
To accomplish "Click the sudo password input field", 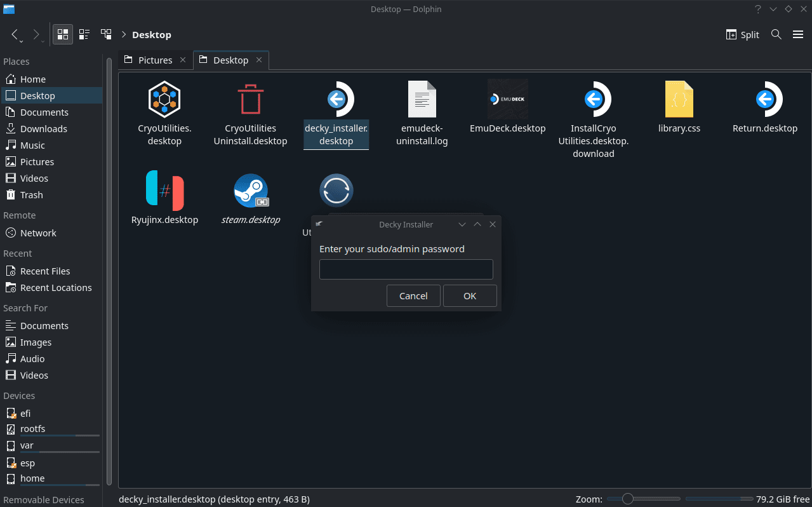I will click(406, 269).
